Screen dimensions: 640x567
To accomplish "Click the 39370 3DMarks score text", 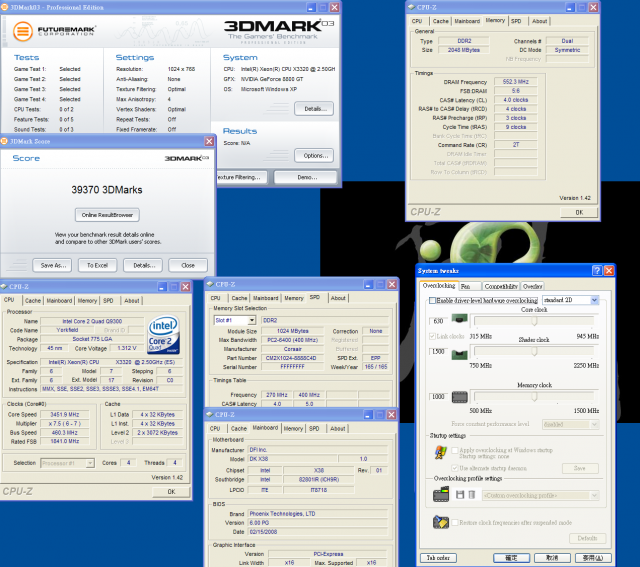I will coord(107,190).
